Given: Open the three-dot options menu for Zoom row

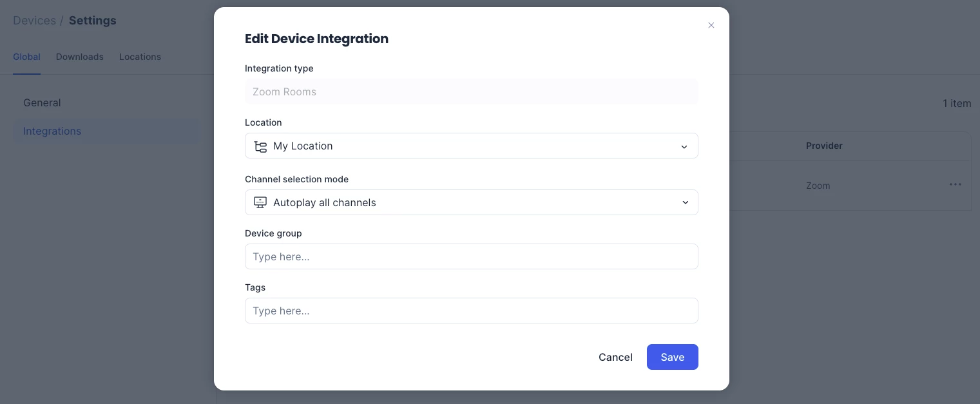Looking at the screenshot, I should (x=955, y=185).
